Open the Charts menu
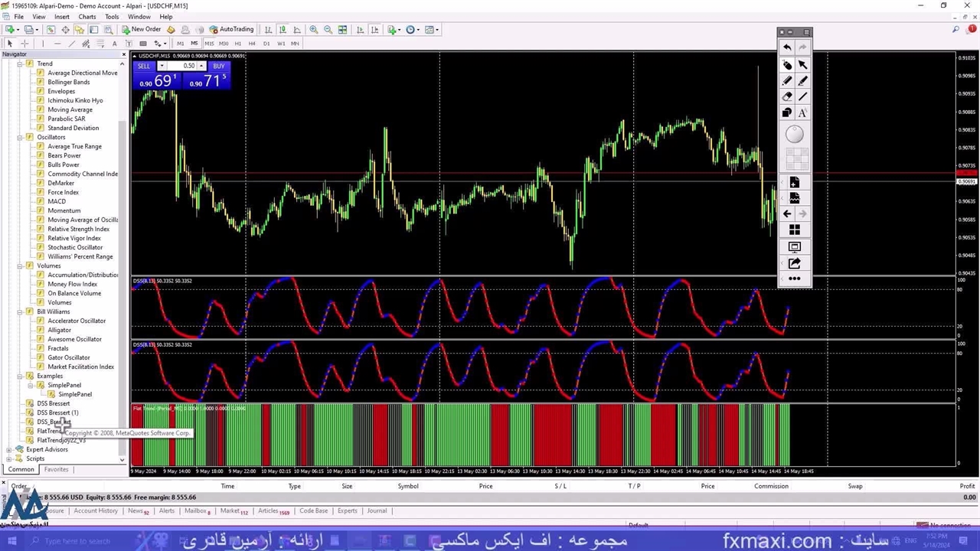The image size is (980, 551). click(87, 17)
